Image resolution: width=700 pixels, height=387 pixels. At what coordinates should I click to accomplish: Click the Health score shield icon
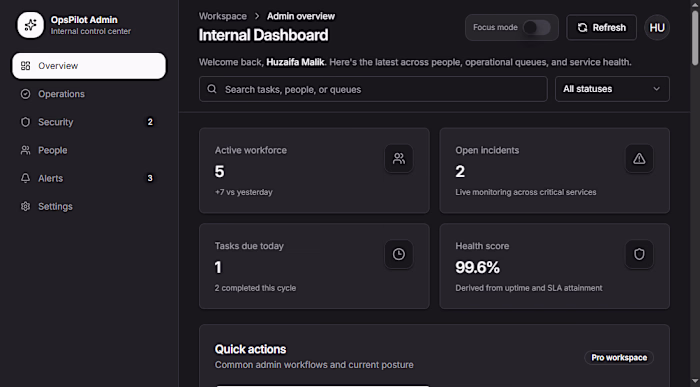(x=639, y=254)
